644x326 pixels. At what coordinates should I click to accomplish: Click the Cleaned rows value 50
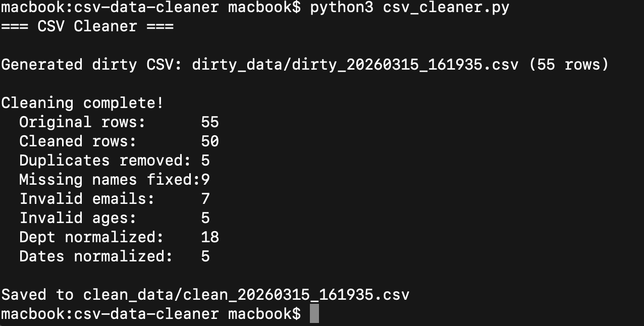pos(210,141)
